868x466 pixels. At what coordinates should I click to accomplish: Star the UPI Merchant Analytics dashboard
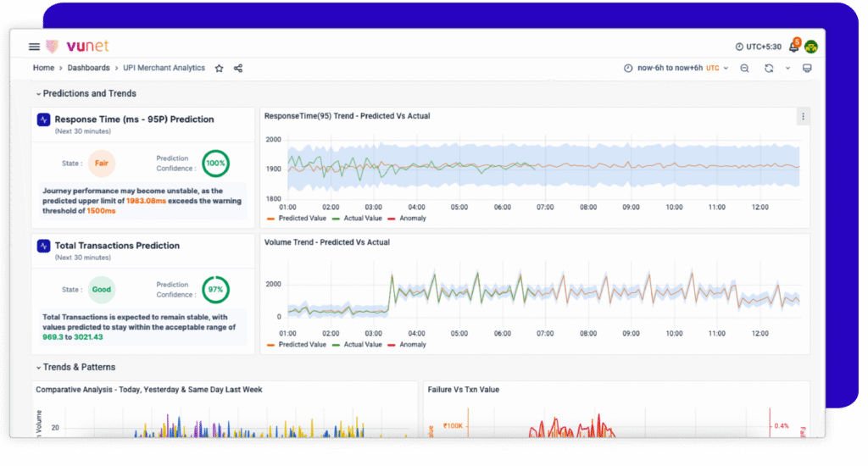pos(219,68)
